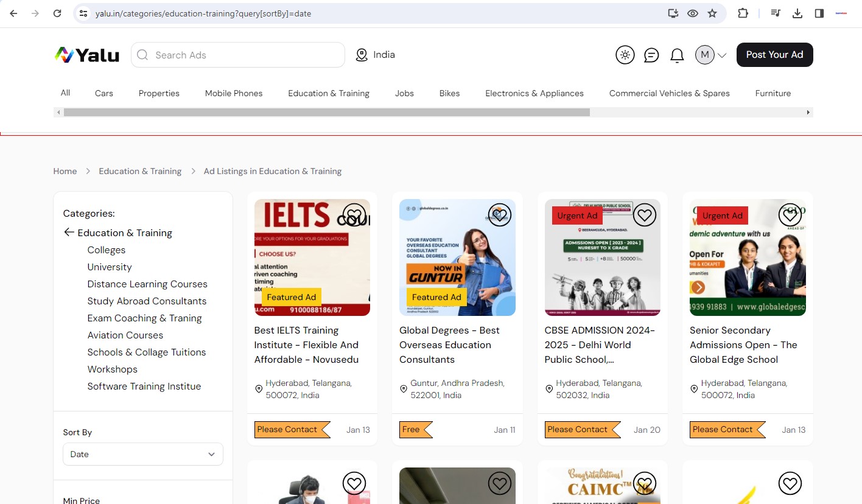Focus the Search Ads input field

238,55
